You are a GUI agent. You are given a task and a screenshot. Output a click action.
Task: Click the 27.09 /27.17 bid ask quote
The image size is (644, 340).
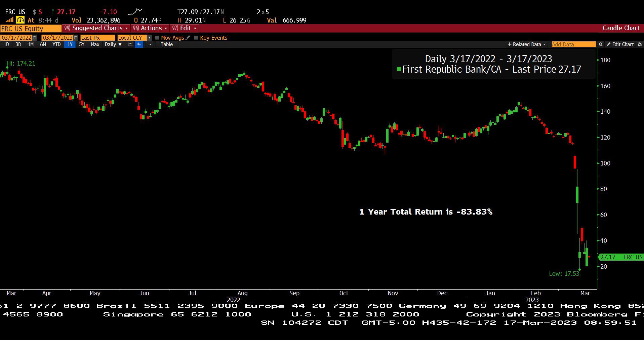pos(201,12)
